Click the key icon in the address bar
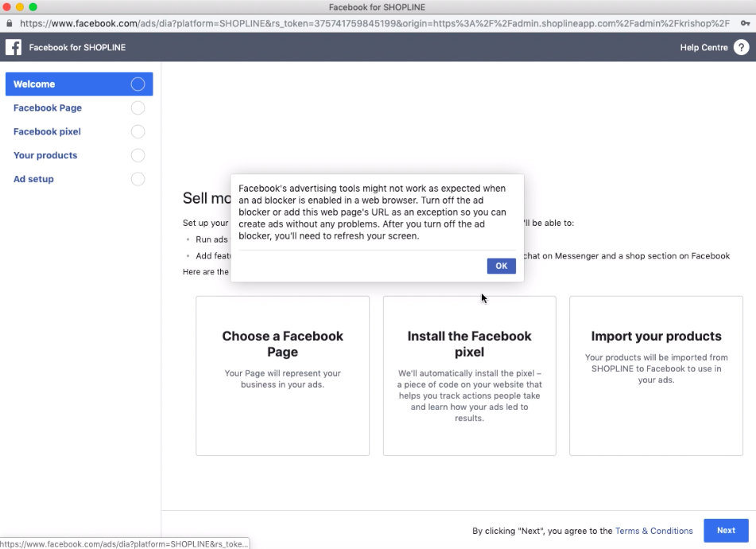This screenshot has width=756, height=549. click(746, 23)
